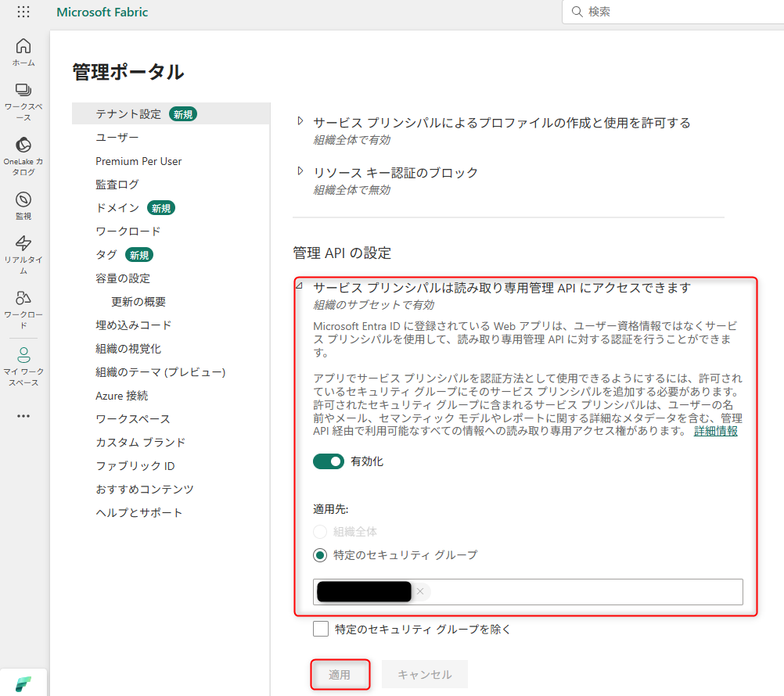
Task: Click the security group input box
Action: pos(527,592)
